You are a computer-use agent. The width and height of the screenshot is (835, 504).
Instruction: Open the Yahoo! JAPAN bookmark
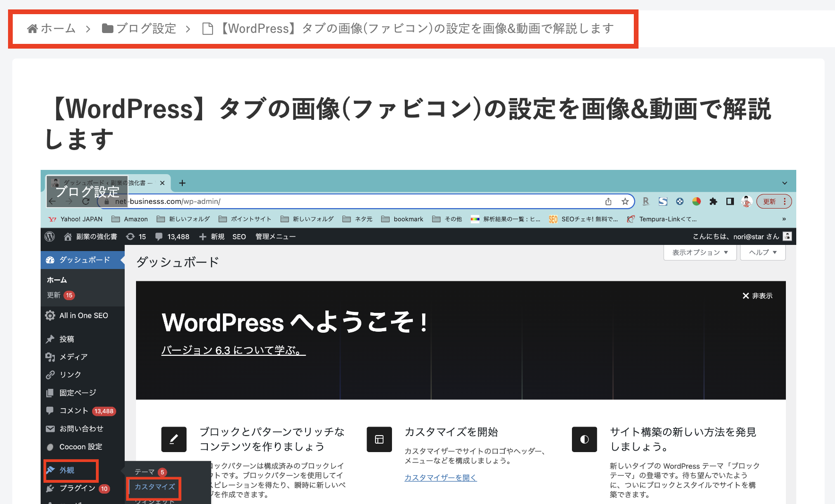point(76,219)
